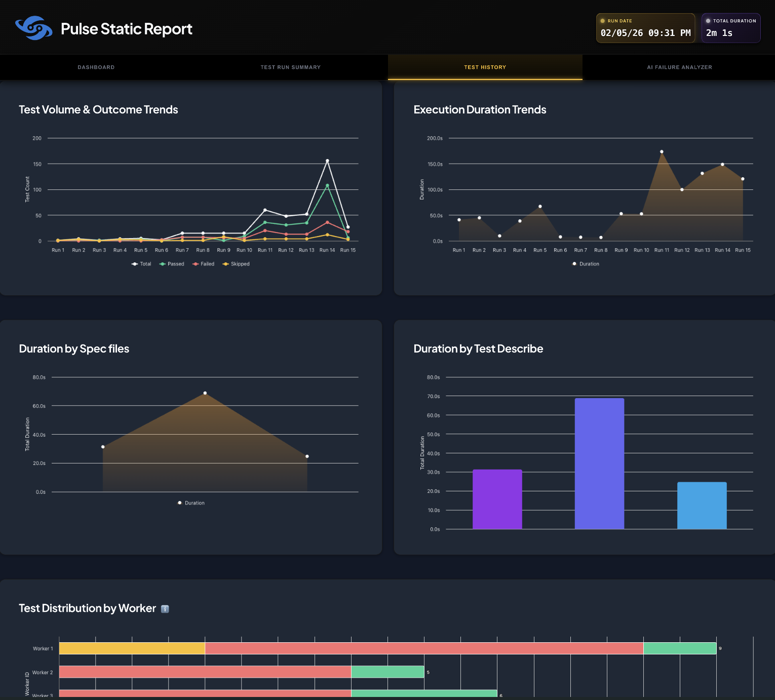Click the green segment of Worker 2 bar

(387, 672)
